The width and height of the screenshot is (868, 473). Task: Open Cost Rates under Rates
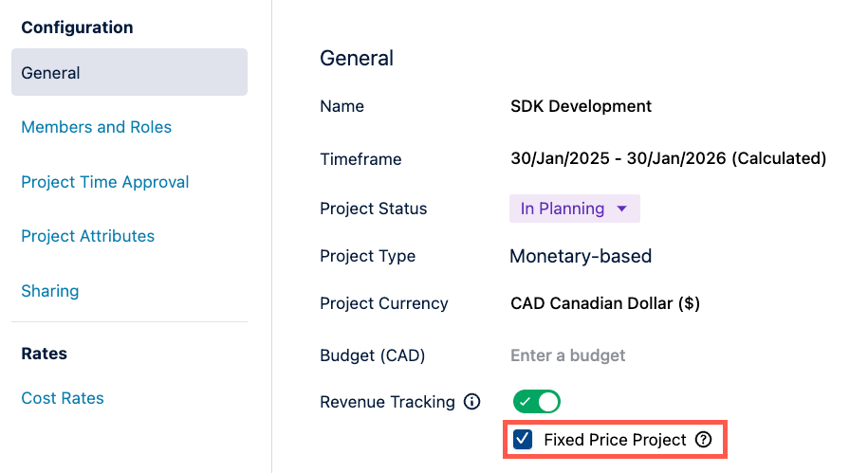click(63, 398)
